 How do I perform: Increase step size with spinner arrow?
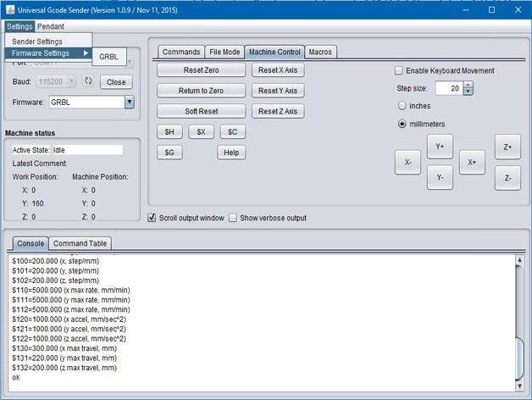coord(468,85)
